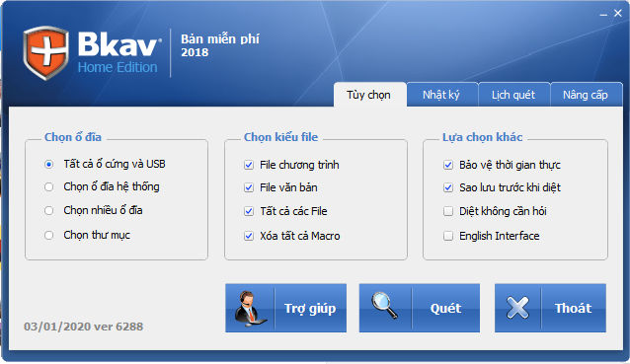Screen dimensions: 630x364
Task: Uncheck Sao lưu trước khi diệt
Action: point(448,187)
